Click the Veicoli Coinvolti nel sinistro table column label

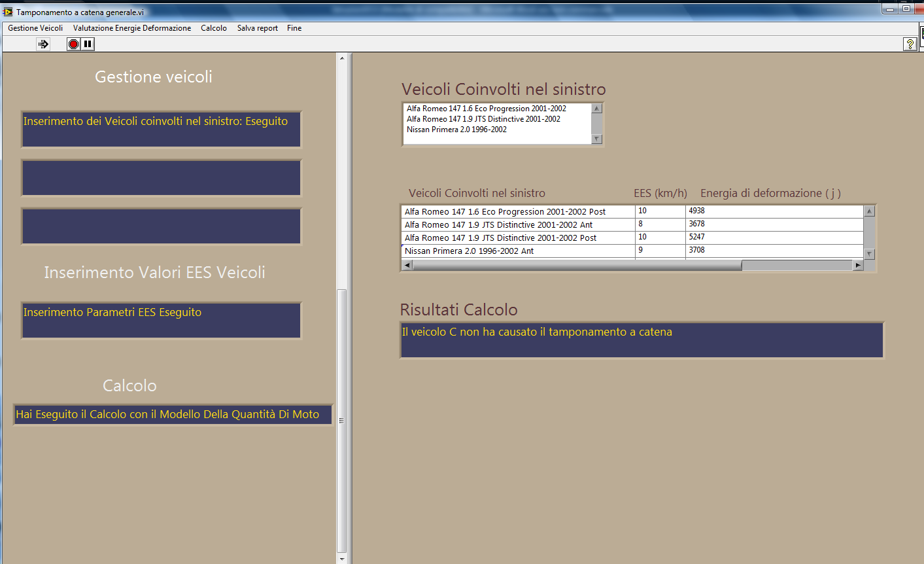click(x=477, y=193)
